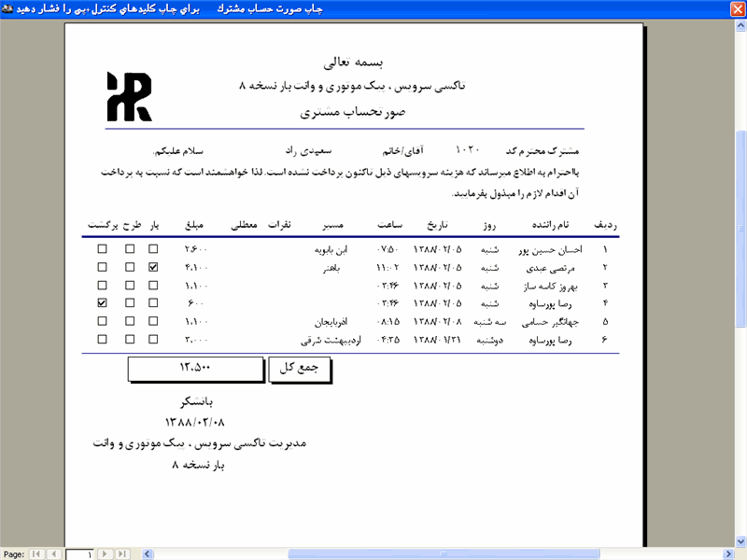Click the day دوشنبه
This screenshot has width=747, height=560.
(x=489, y=341)
